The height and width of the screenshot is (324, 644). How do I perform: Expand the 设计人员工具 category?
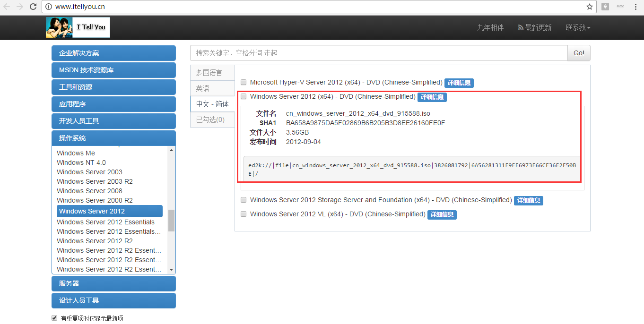(113, 300)
